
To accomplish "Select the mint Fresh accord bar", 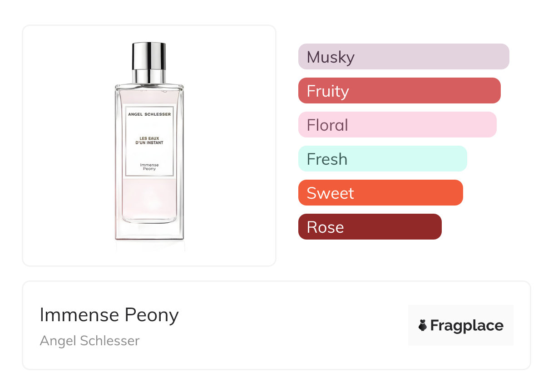I will (382, 159).
